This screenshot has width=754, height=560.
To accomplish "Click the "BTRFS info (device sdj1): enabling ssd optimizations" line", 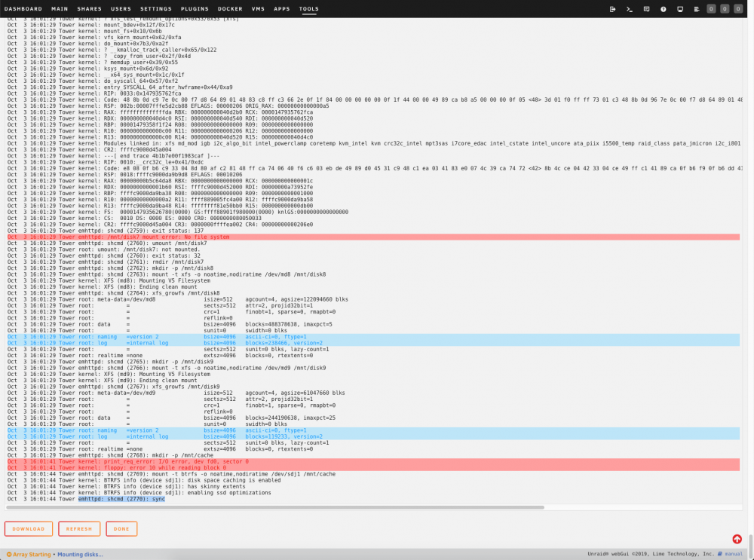I will [139, 493].
